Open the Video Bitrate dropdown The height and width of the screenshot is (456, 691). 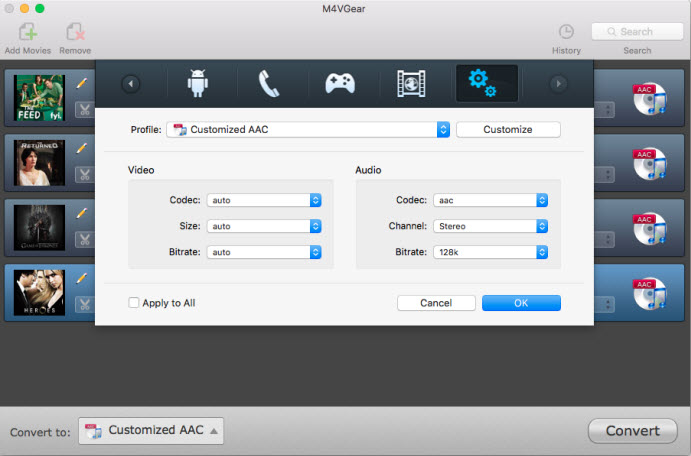coord(264,252)
